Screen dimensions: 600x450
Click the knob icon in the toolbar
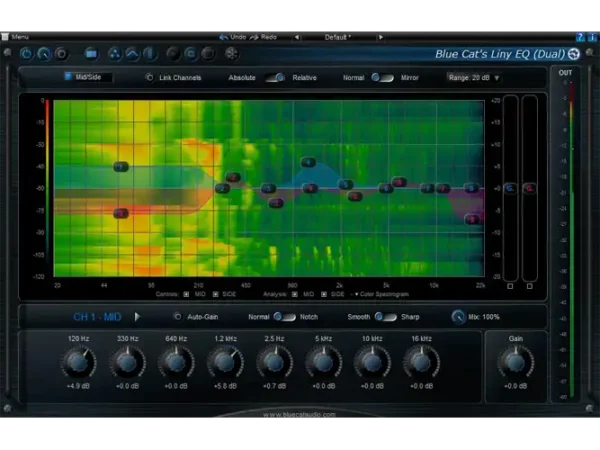44,54
